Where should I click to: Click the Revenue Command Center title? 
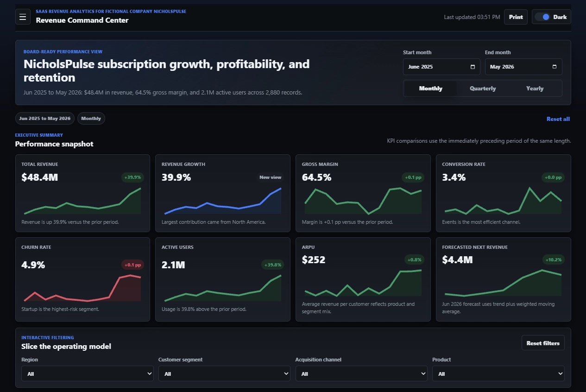click(x=82, y=20)
